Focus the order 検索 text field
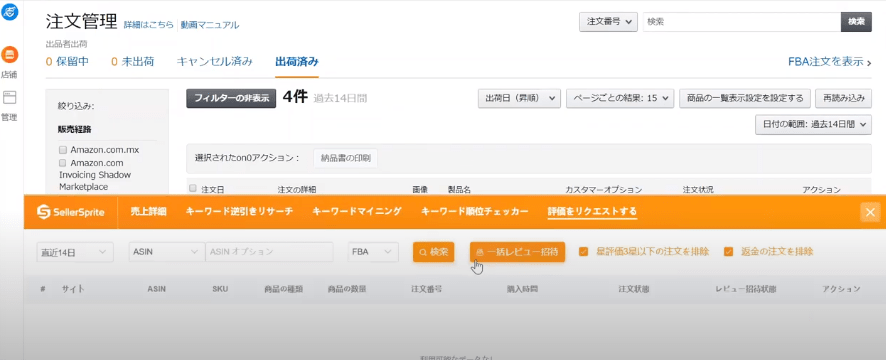 [741, 21]
